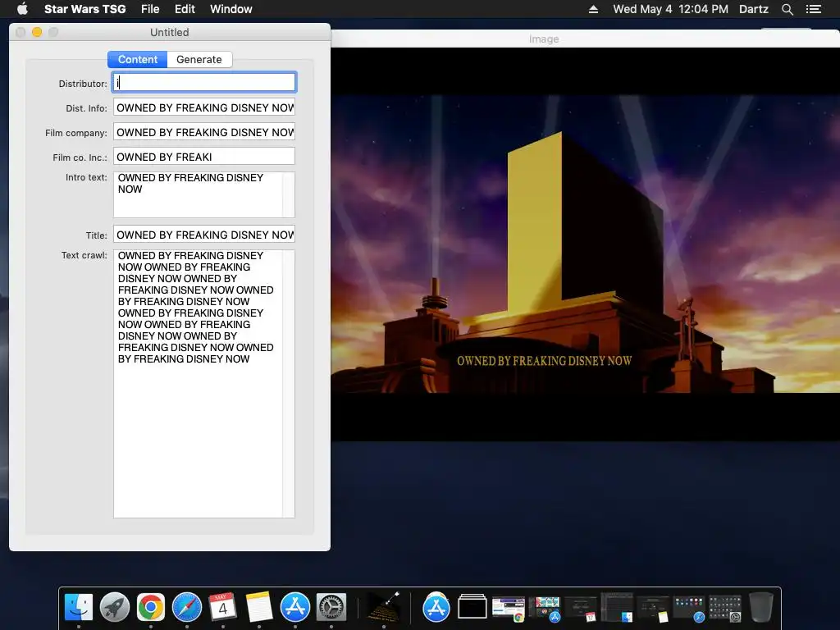Click the Dist. Info text field
The image size is (840, 630).
tap(204, 107)
